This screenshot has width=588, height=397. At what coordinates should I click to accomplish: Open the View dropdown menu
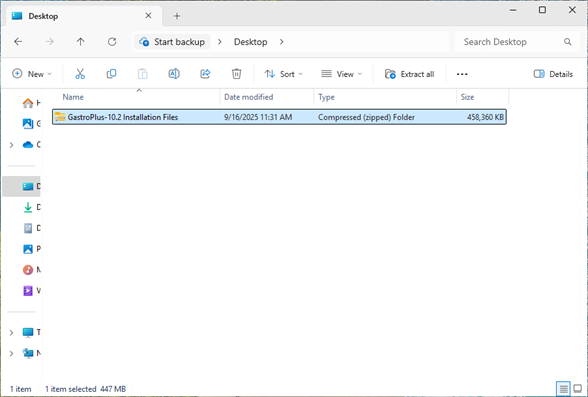(342, 74)
